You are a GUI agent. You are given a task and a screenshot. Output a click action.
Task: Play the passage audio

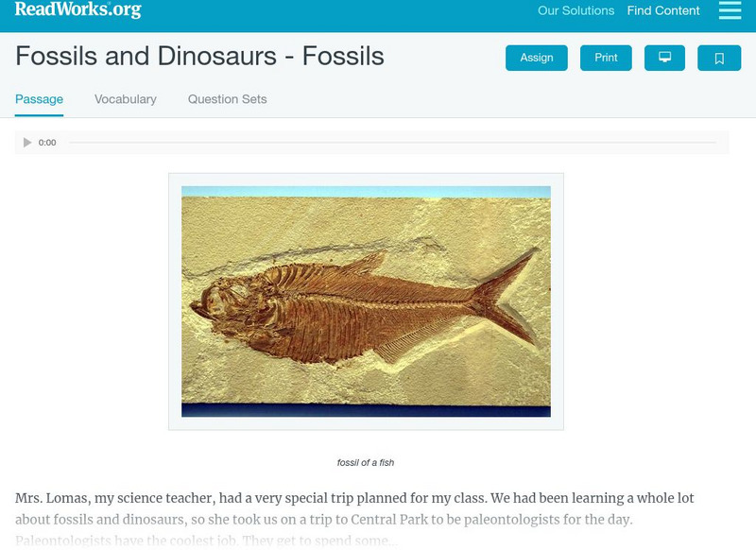(x=27, y=143)
